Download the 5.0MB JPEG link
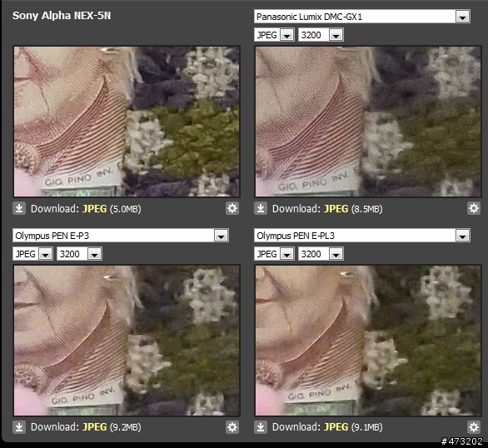 pyautogui.click(x=95, y=209)
